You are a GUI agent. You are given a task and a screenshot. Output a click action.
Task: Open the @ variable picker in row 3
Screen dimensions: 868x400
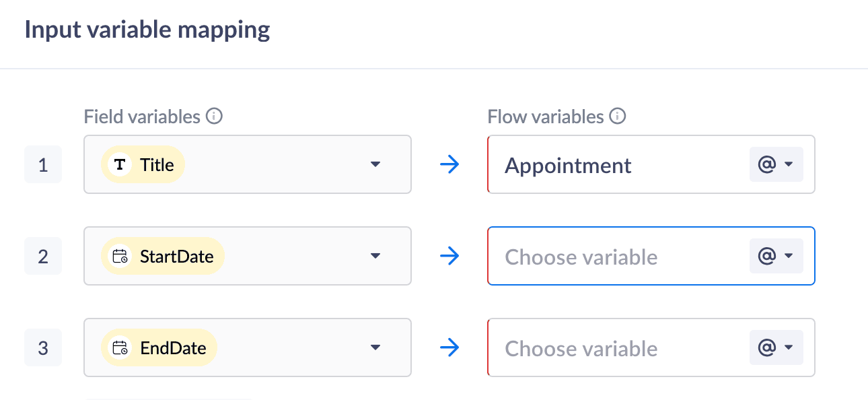click(x=776, y=348)
